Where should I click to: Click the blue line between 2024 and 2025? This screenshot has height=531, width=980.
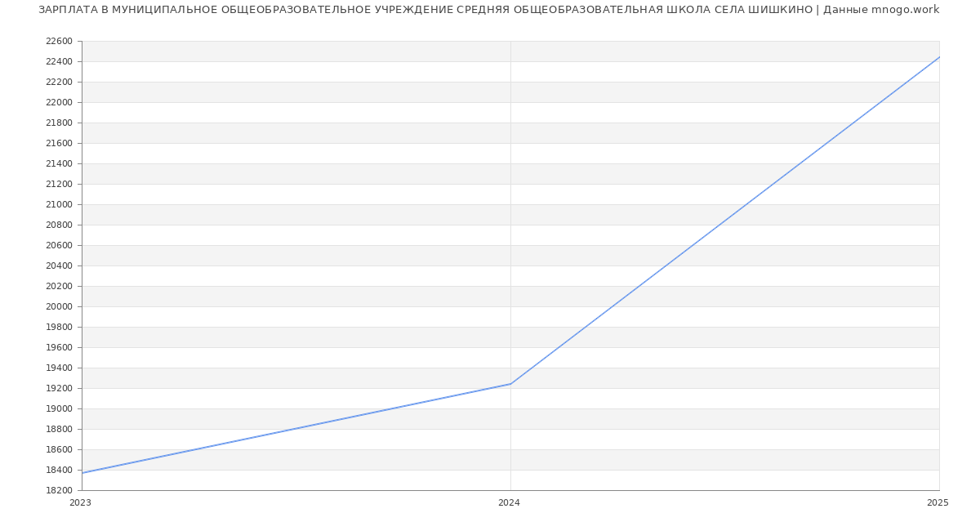[724, 221]
